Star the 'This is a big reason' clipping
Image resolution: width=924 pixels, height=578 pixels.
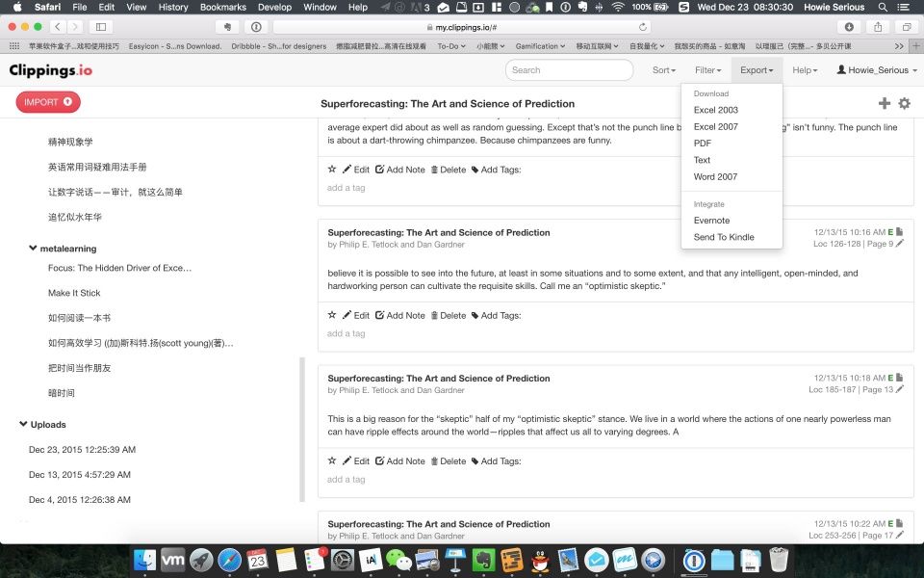pyautogui.click(x=332, y=460)
